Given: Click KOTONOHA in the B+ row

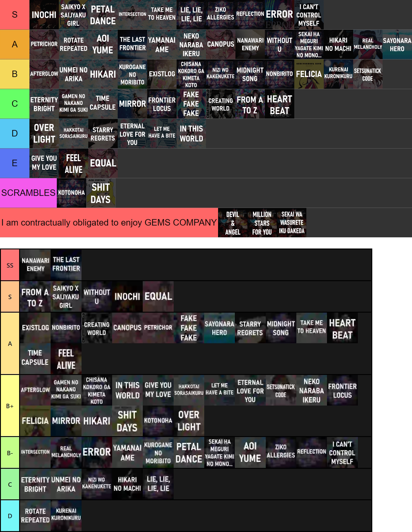Looking at the screenshot, I should 158,421.
